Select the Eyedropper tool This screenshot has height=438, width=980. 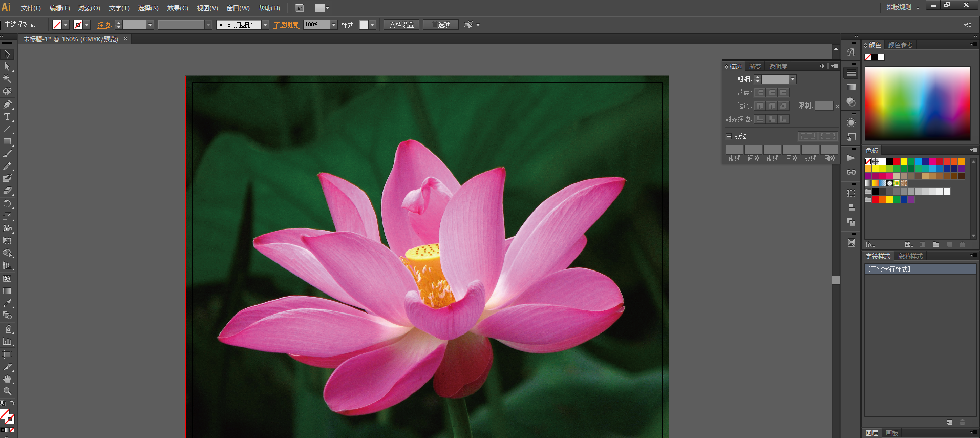click(x=7, y=303)
